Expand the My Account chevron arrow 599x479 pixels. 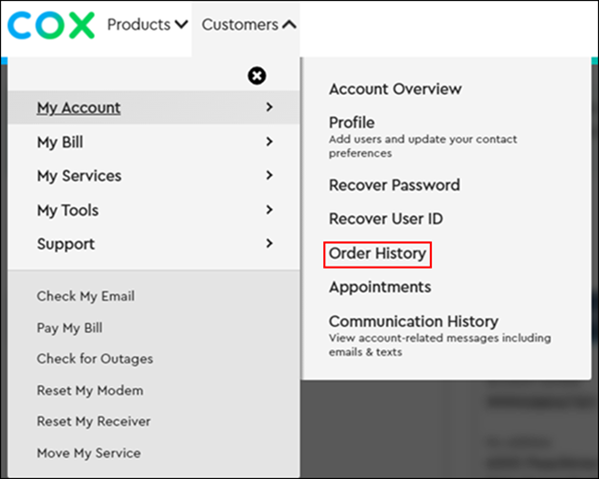[269, 107]
